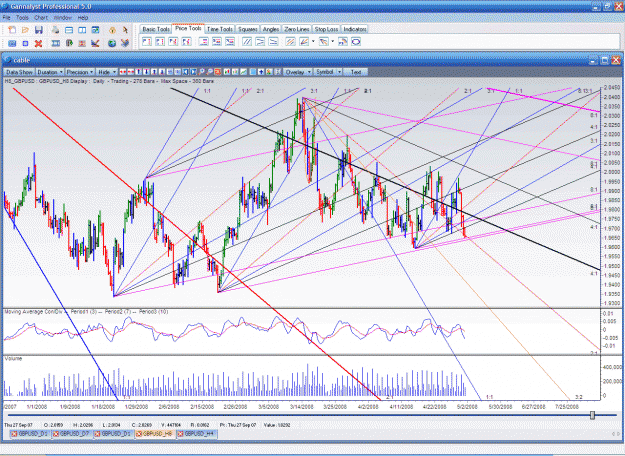Select the parallel diagonal lines price tool

point(247,41)
